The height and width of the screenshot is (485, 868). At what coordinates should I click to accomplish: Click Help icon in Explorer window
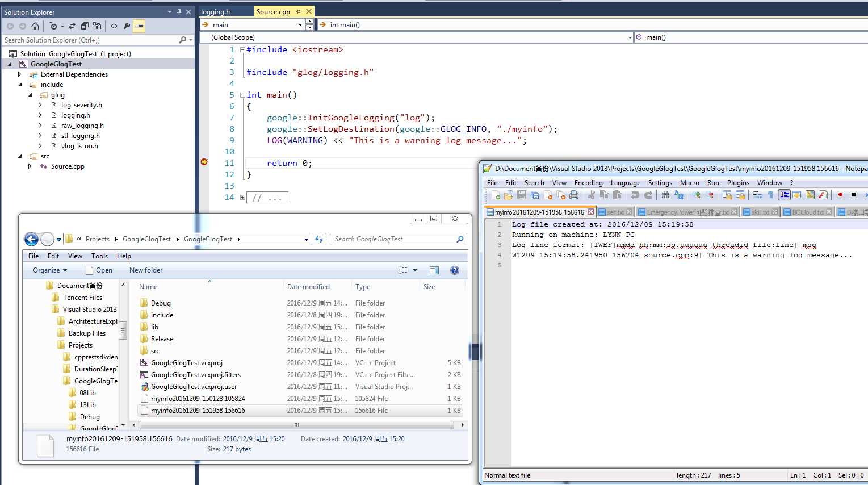coord(455,270)
